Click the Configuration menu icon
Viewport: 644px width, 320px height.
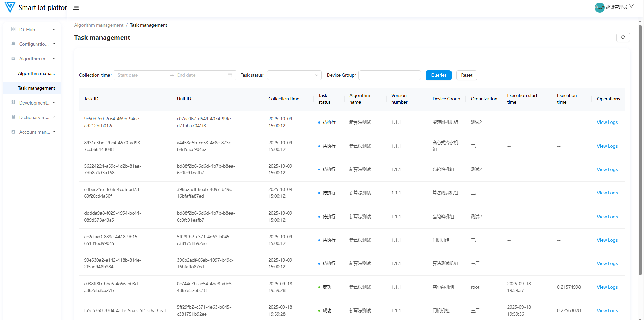(13, 44)
